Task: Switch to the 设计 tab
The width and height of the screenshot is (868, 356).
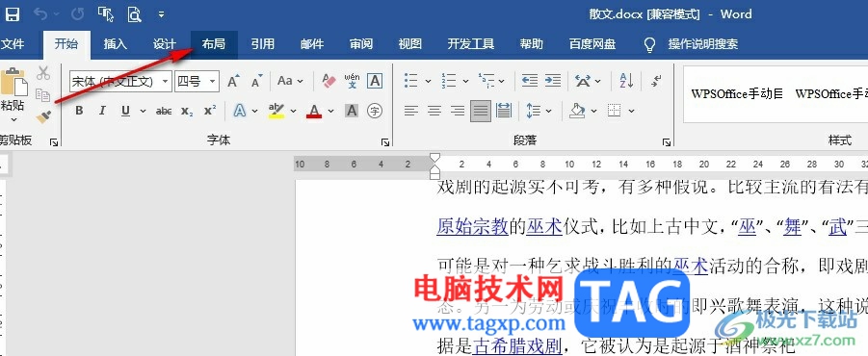Action: click(165, 44)
